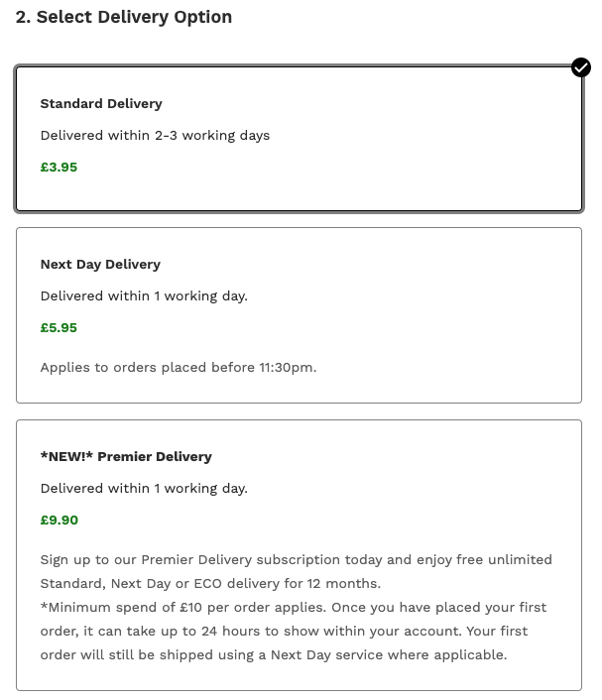Screen dimensions: 602x700
Task: Click the £9.90 price label
Action: [59, 520]
